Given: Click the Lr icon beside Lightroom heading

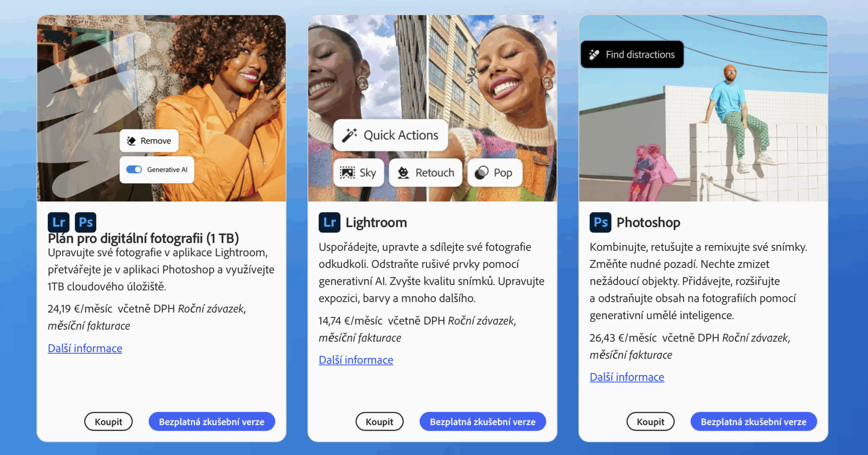Looking at the screenshot, I should click(x=329, y=222).
